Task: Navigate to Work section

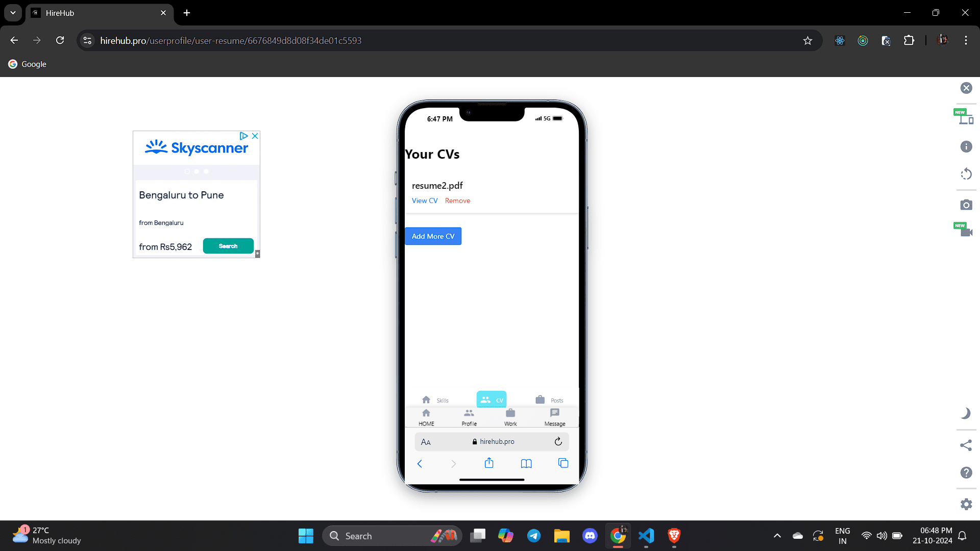Action: [510, 416]
